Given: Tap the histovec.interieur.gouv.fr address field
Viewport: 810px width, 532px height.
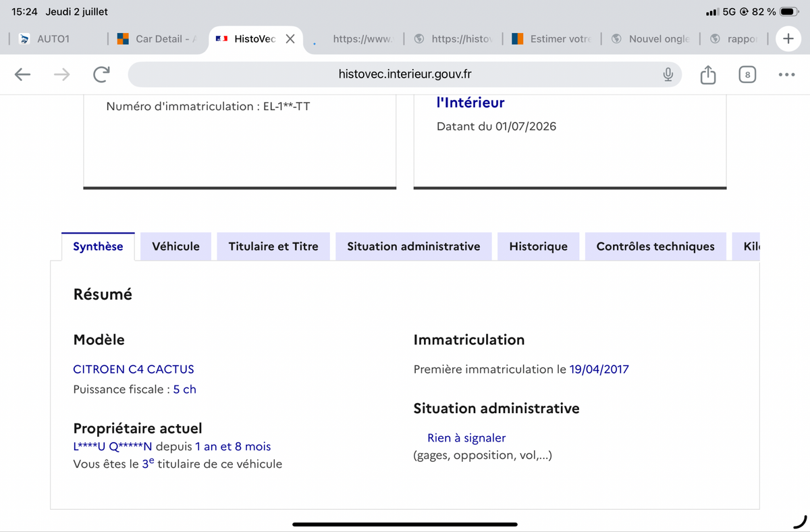Looking at the screenshot, I should (405, 74).
